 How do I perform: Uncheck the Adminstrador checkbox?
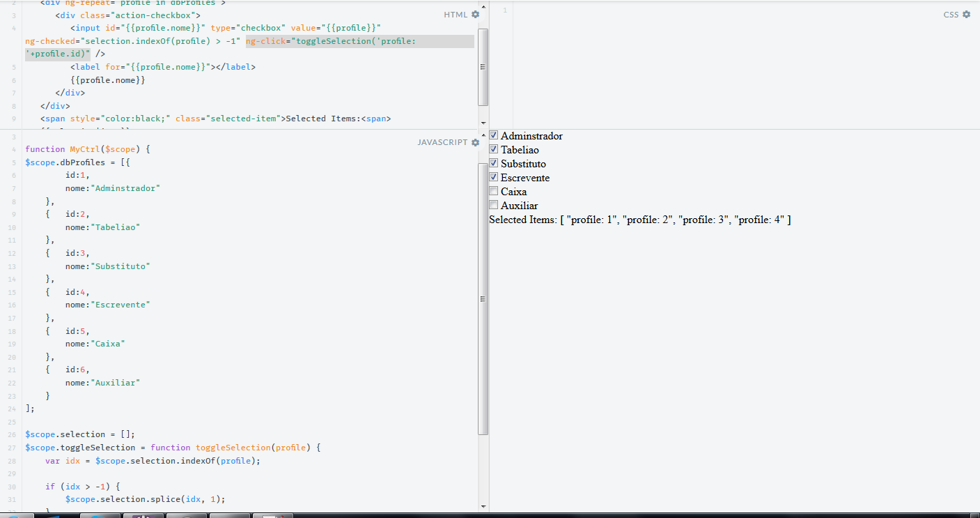[x=494, y=135]
